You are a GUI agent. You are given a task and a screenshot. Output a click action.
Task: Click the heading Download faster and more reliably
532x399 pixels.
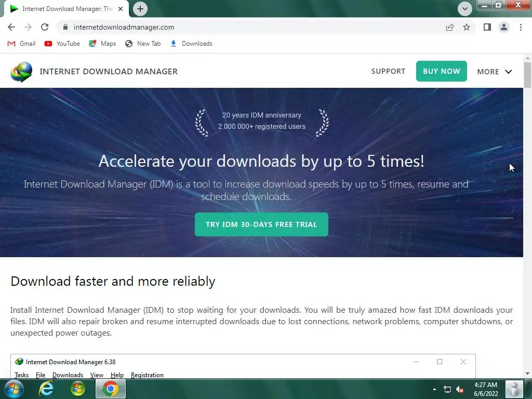(x=113, y=281)
